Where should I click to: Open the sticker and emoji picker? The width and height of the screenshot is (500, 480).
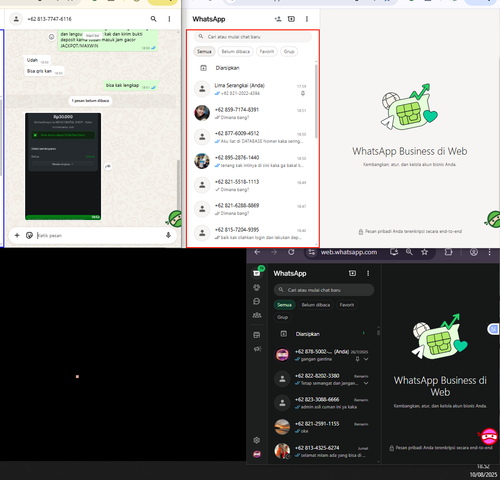point(29,235)
